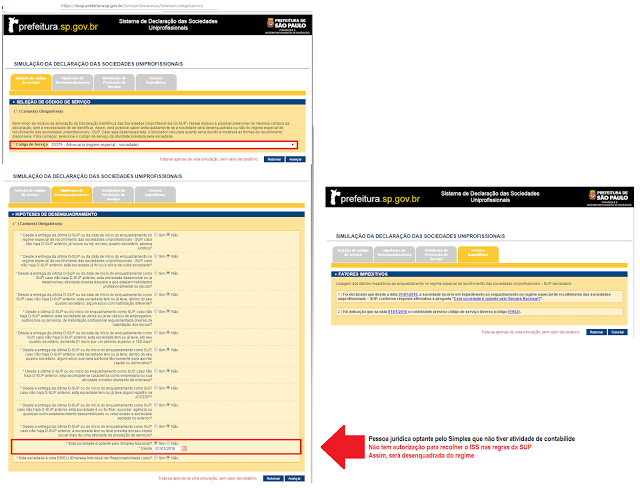
Task: Switch to highlighted Fatores Impeditivos tab
Action: [x=477, y=251]
